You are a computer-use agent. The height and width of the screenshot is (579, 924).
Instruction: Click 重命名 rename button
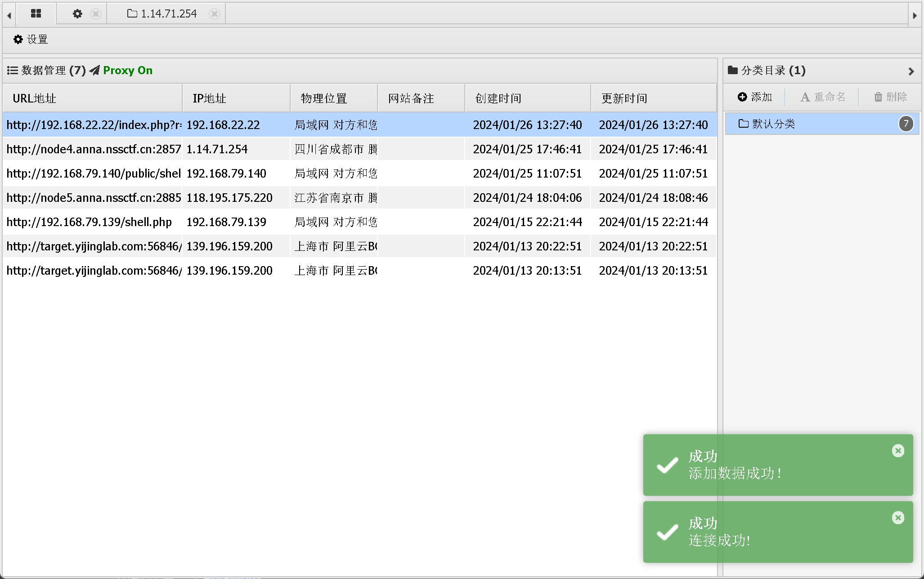(823, 97)
